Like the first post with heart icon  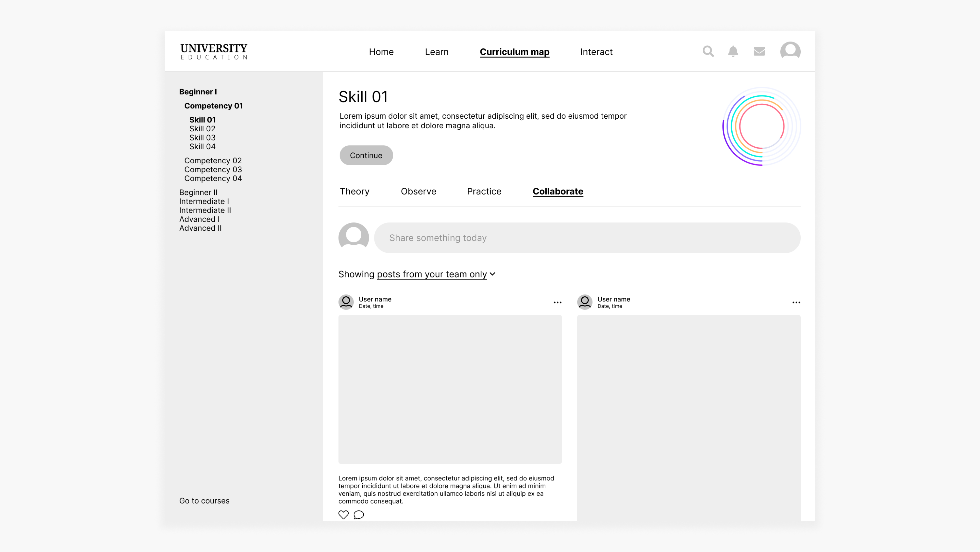pyautogui.click(x=343, y=515)
